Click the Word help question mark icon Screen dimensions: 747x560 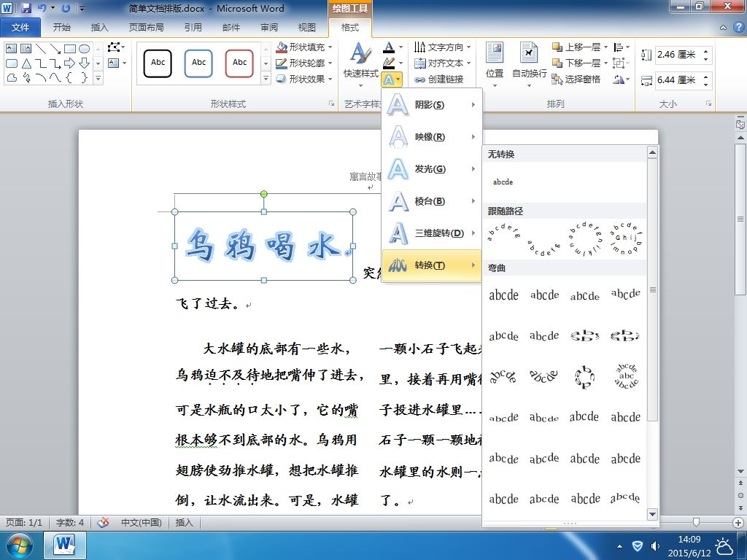coord(740,27)
